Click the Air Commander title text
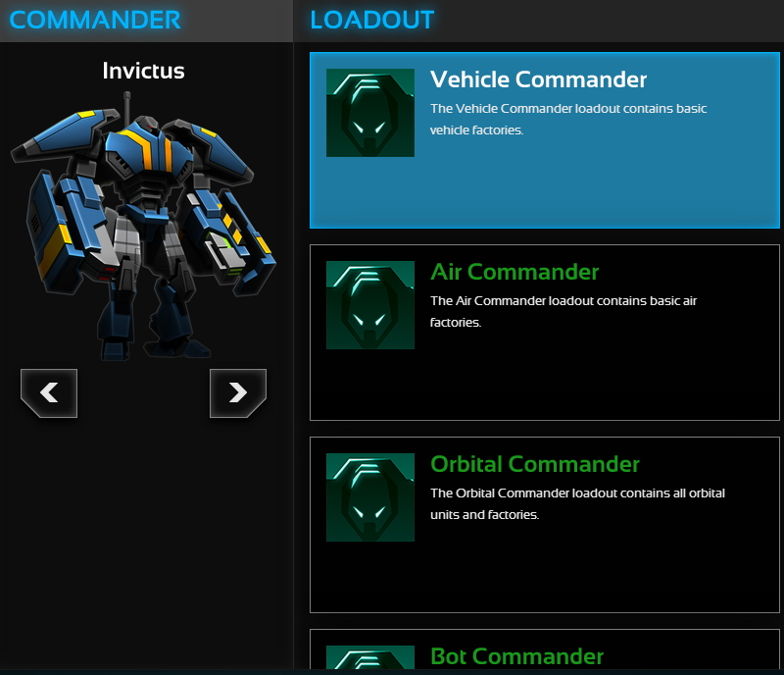The height and width of the screenshot is (675, 784). tap(514, 272)
